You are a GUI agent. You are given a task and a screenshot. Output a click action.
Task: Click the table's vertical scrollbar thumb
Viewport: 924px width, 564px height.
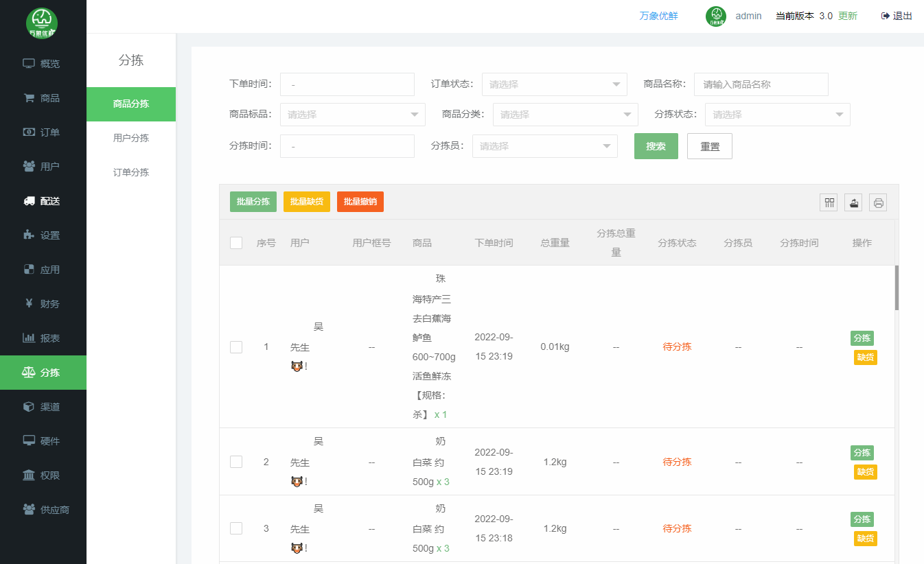(897, 288)
